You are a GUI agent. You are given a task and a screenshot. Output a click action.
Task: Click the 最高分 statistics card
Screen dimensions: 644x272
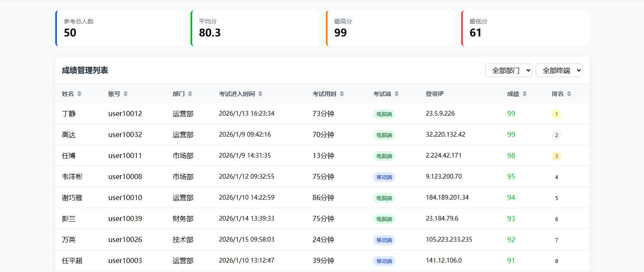[390, 28]
